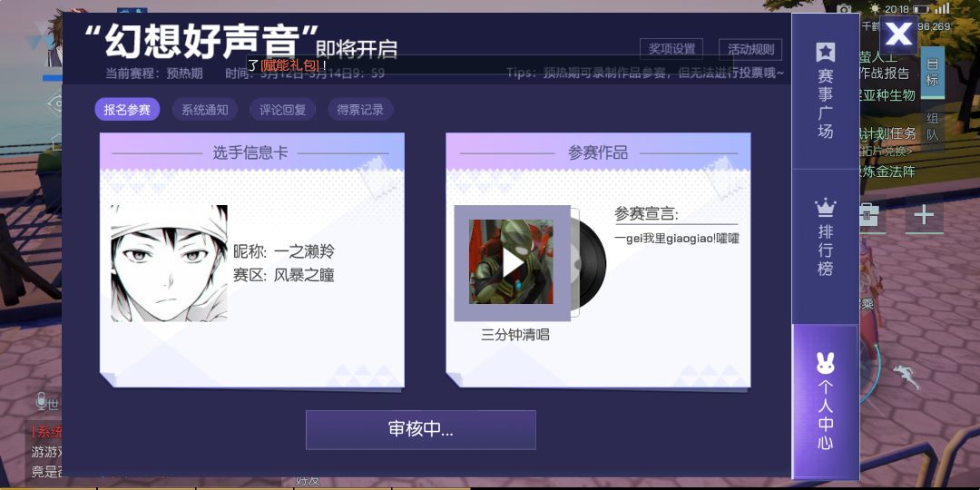This screenshot has width=980, height=490.
Task: Open the 评论回复 tab
Action: 282,110
